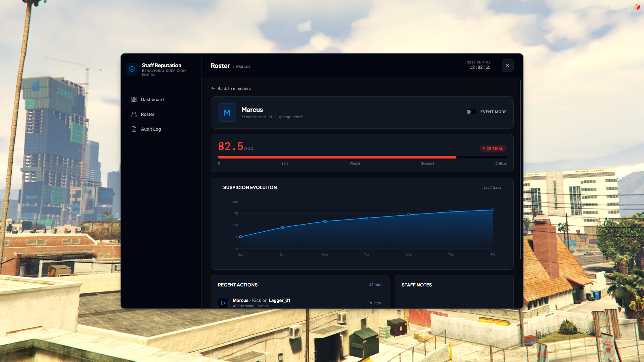The width and height of the screenshot is (644, 362).
Task: Click the kick action icon
Action: [x=223, y=303]
